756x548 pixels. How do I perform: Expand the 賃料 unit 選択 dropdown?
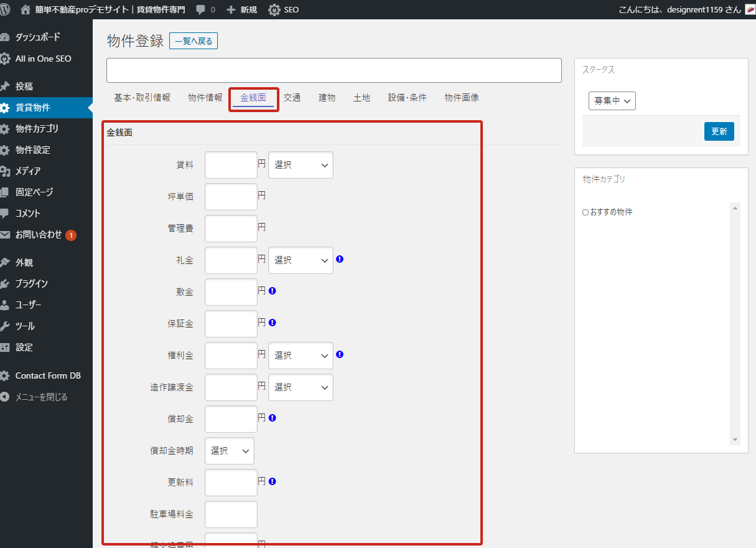tap(301, 165)
